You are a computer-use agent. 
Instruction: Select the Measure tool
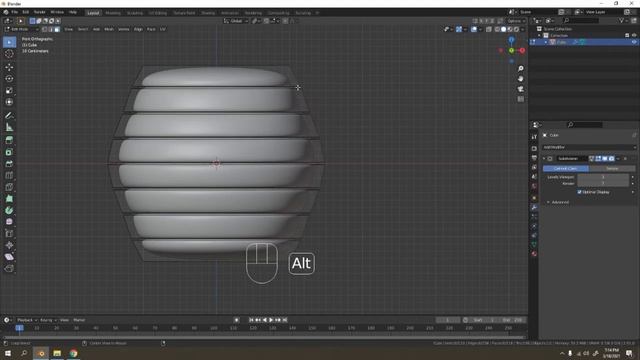(x=9, y=127)
